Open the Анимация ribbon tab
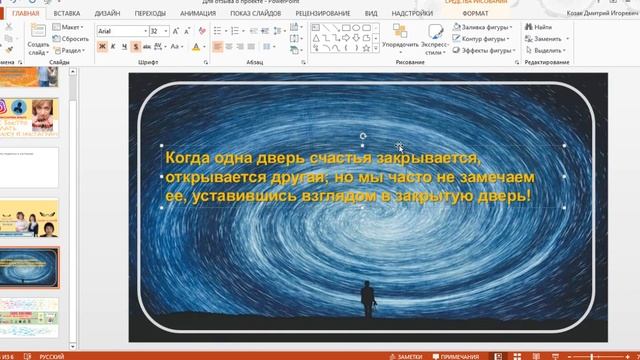Screen dimensions: 640x360 [198, 13]
